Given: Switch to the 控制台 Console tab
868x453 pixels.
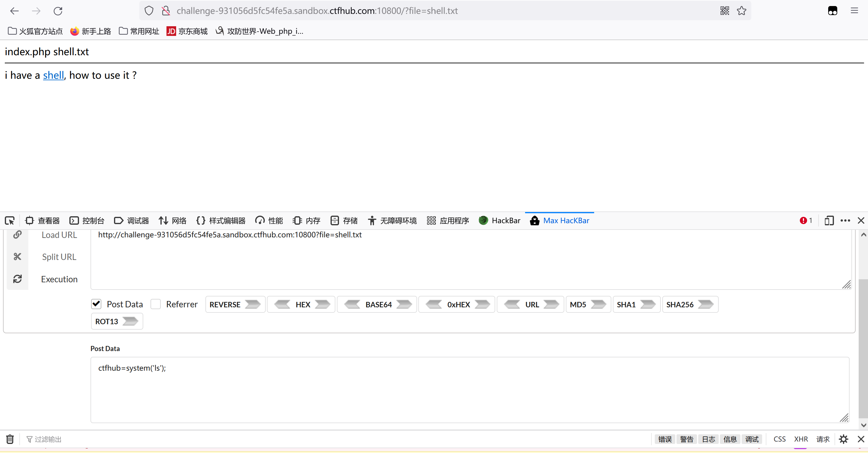Looking at the screenshot, I should [x=87, y=220].
